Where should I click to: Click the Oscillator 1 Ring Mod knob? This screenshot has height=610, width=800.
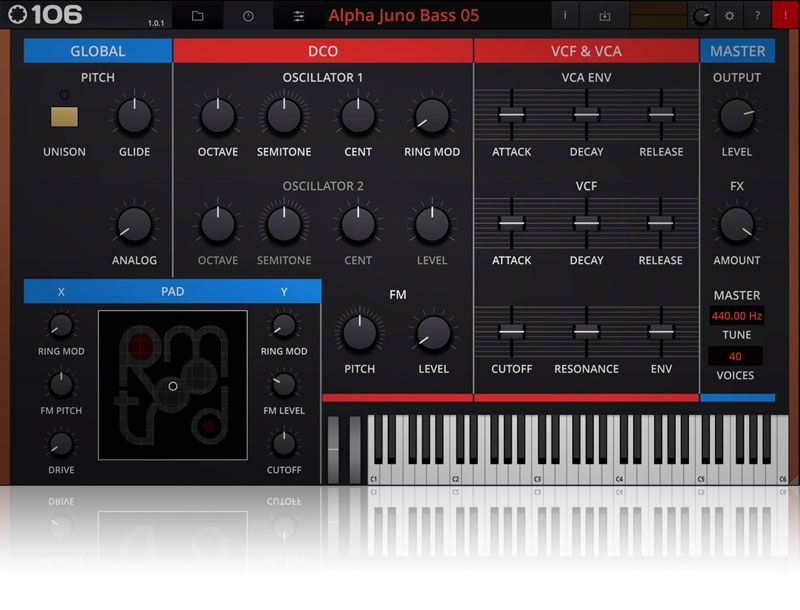431,117
